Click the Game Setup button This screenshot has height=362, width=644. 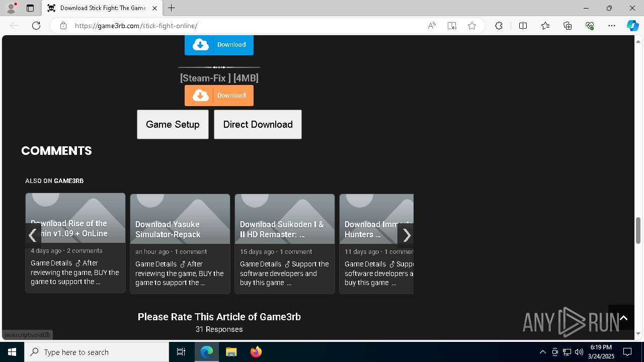click(x=173, y=124)
